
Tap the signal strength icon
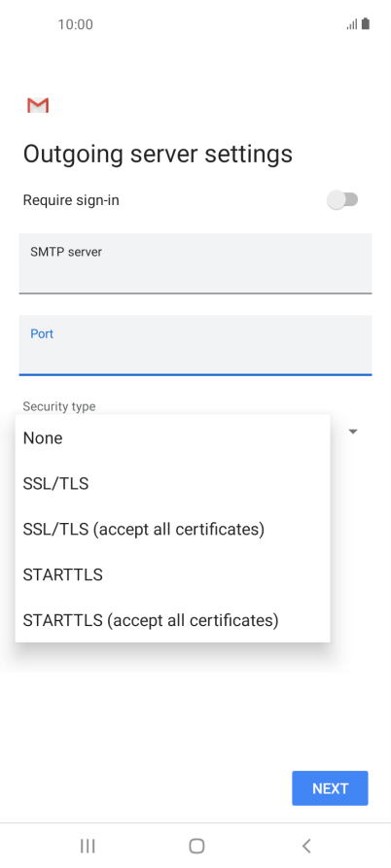coord(352,24)
